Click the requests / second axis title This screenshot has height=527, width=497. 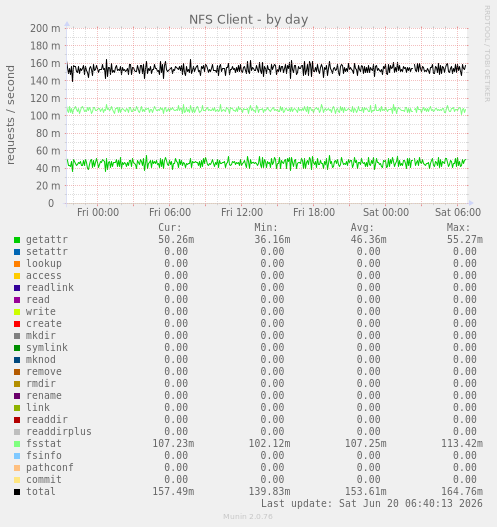click(x=10, y=115)
